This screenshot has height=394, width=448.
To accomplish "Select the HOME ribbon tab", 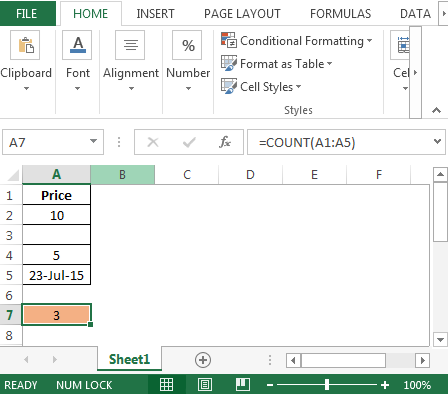I will coord(90,14).
